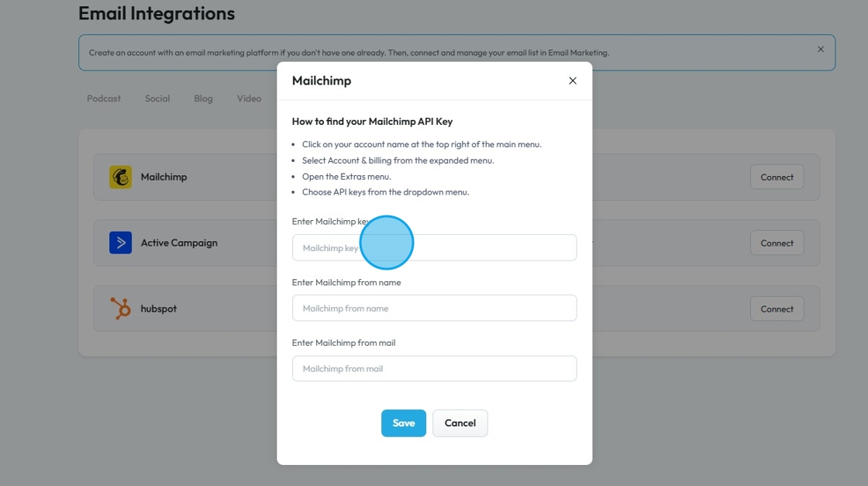Click the orange hubspot logo icon
The image size is (868, 486).
pos(120,308)
